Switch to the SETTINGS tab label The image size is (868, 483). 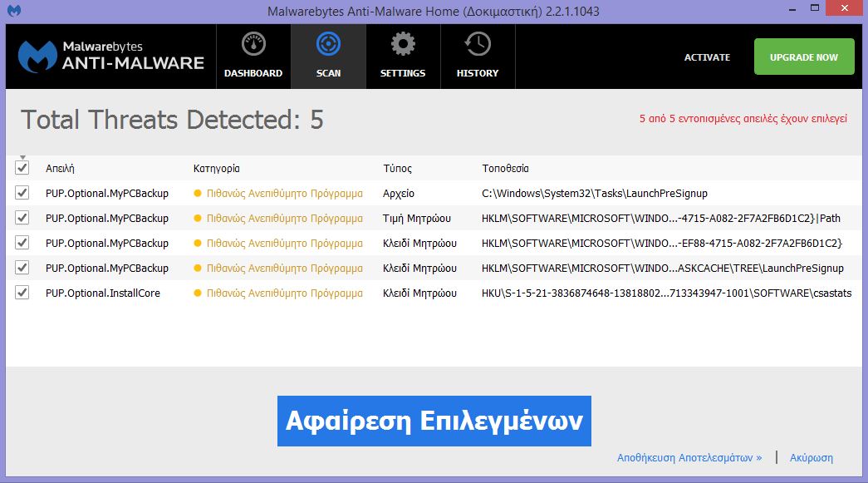coord(403,73)
